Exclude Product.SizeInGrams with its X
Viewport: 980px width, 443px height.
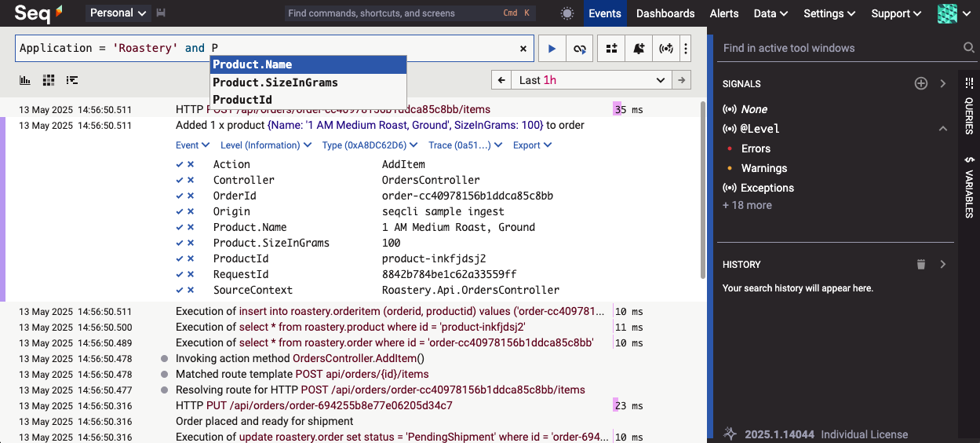191,243
